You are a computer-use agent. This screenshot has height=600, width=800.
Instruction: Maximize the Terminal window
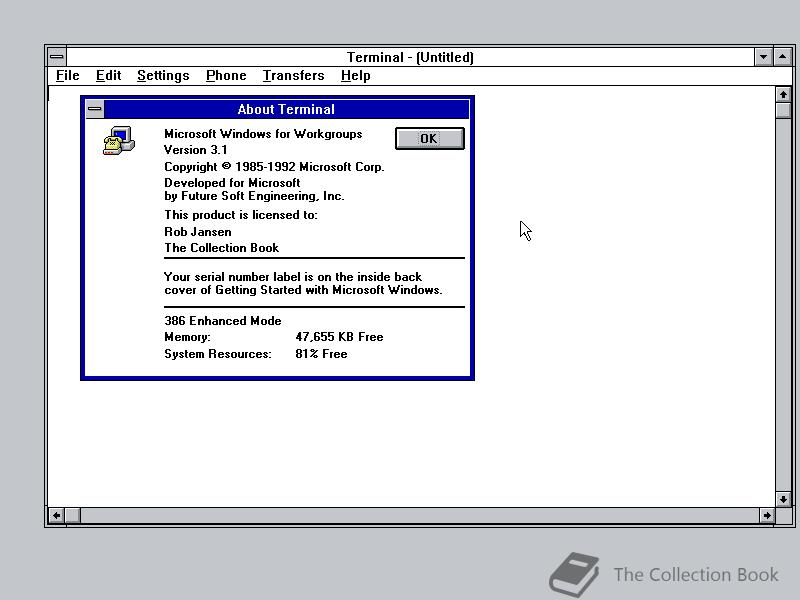click(783, 57)
